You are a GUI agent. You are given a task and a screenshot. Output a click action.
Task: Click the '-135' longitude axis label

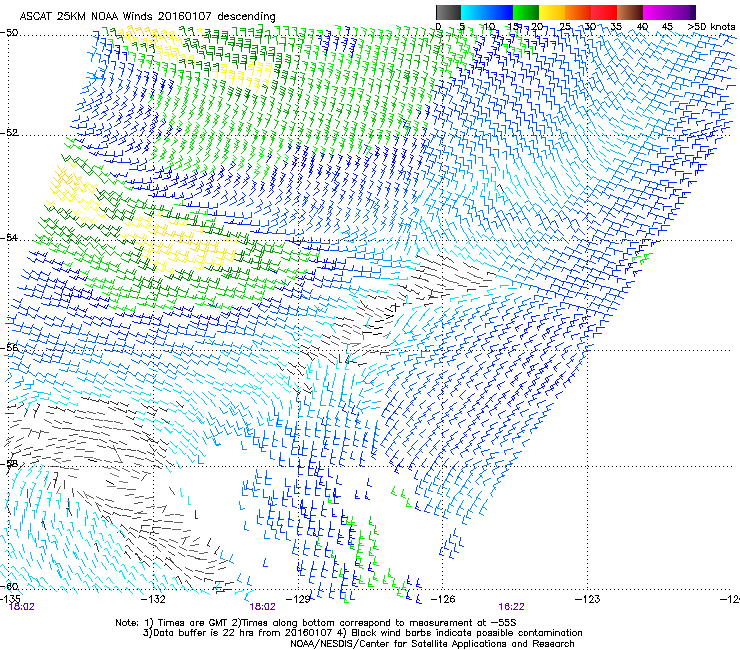click(10, 599)
